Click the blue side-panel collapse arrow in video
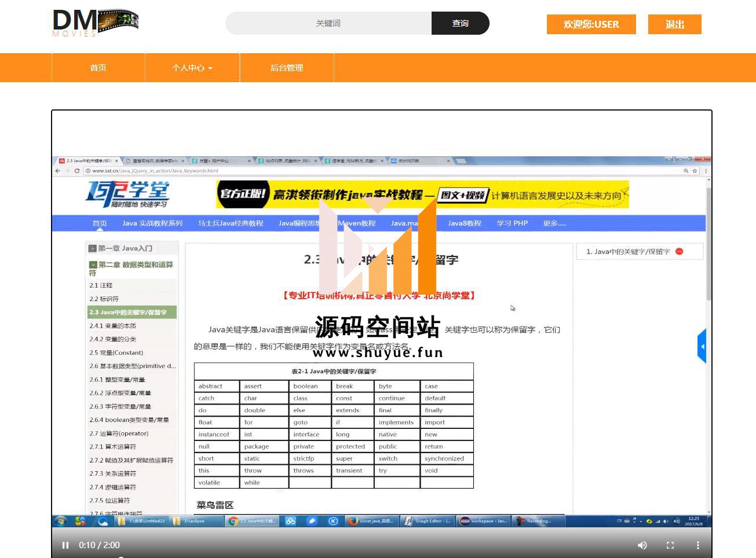The width and height of the screenshot is (756, 558). [702, 346]
